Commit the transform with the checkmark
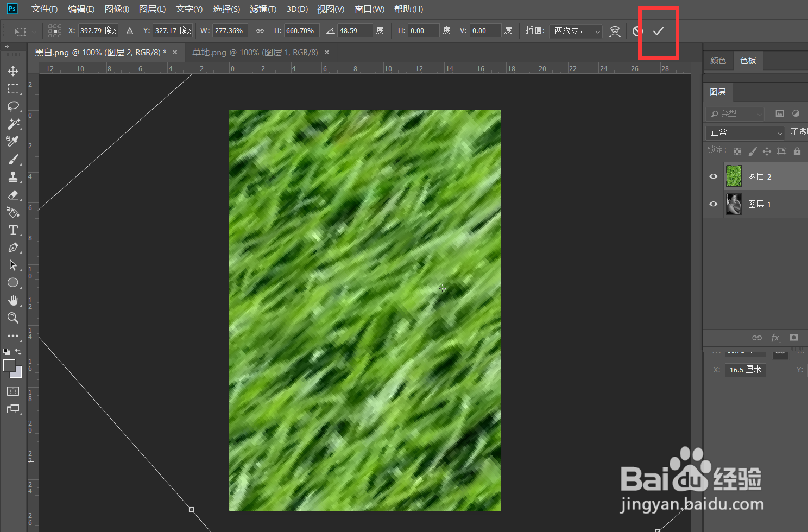This screenshot has width=808, height=532. (658, 31)
